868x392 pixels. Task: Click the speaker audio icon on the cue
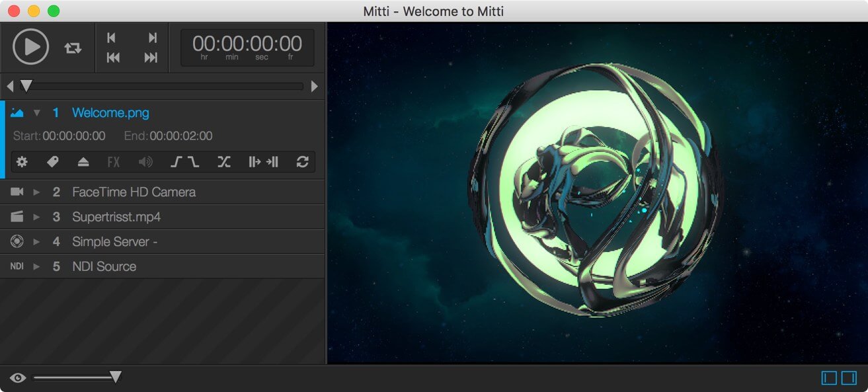click(146, 161)
